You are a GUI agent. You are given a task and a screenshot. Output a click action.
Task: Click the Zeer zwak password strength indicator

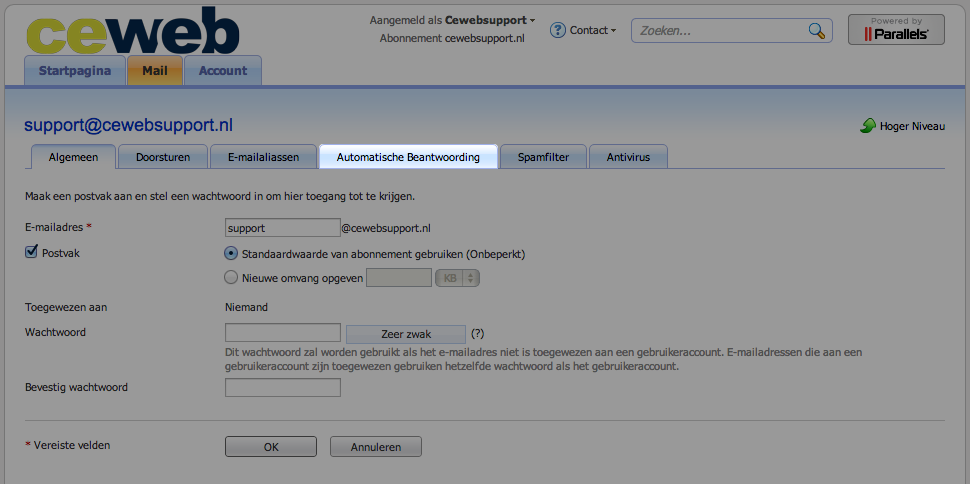point(405,334)
